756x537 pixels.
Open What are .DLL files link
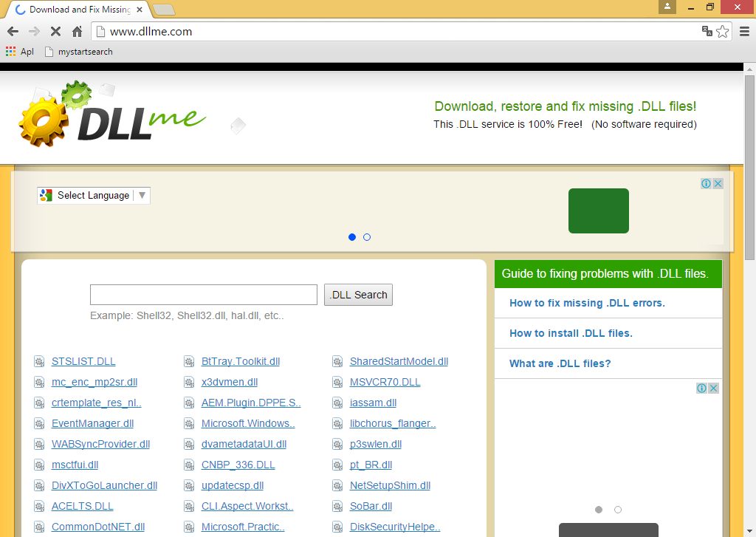pyautogui.click(x=560, y=364)
